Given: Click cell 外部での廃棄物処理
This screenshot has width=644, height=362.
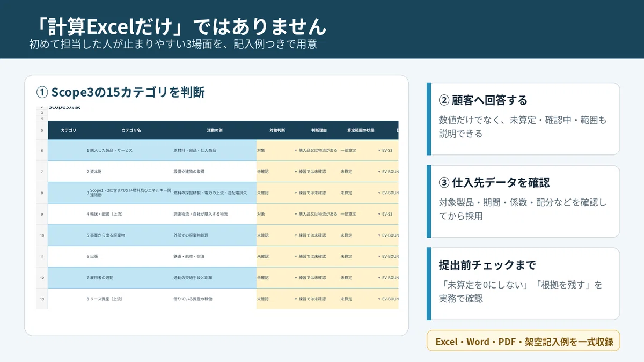Looking at the screenshot, I should tap(191, 235).
